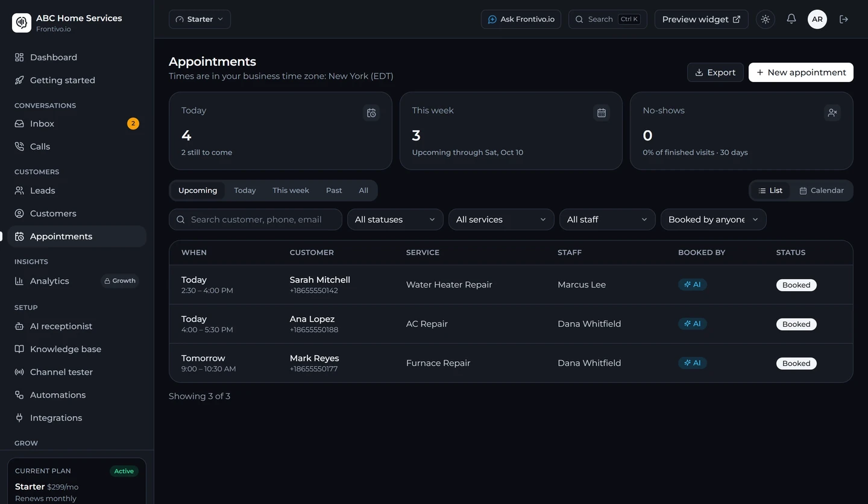Click Ask Frontivo.io
868x504 pixels.
click(x=521, y=19)
